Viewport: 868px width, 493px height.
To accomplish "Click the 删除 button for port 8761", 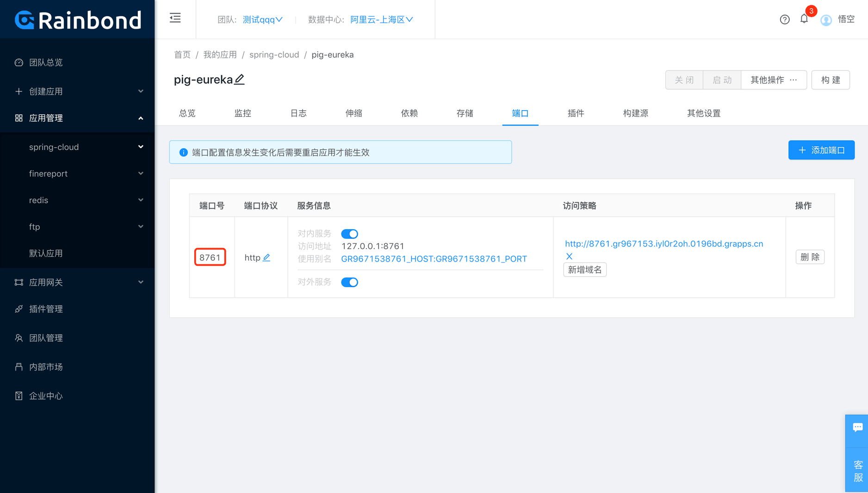I will 810,257.
